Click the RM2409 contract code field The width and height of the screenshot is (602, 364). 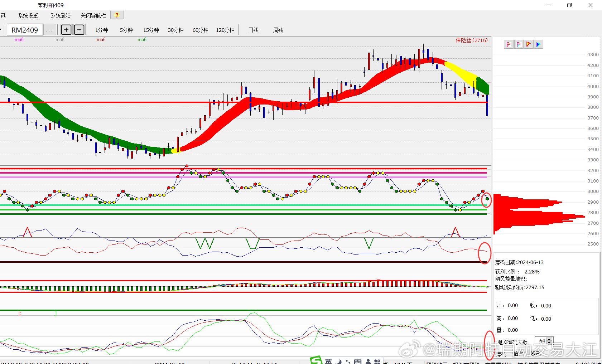(25, 30)
